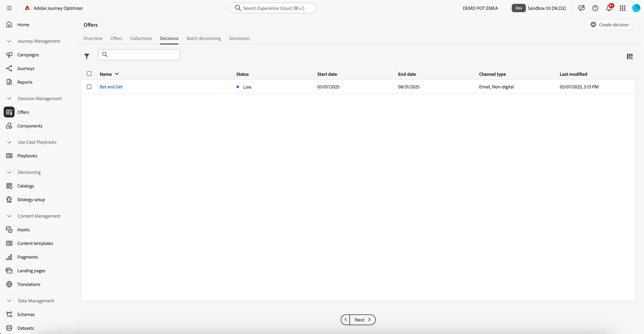This screenshot has height=334, width=644.
Task: Focus the decisions search field
Action: pyautogui.click(x=139, y=55)
